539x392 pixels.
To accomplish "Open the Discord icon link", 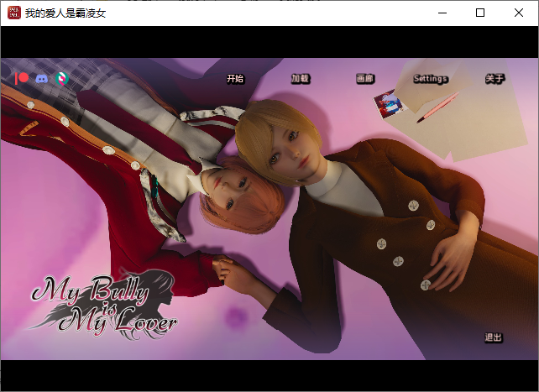I will click(42, 79).
